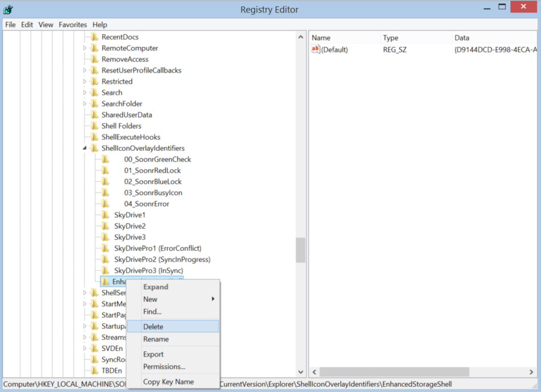The image size is (541, 392).
Task: Click the folder icon beside 00_SoonrGreenCheck
Action: [105, 159]
